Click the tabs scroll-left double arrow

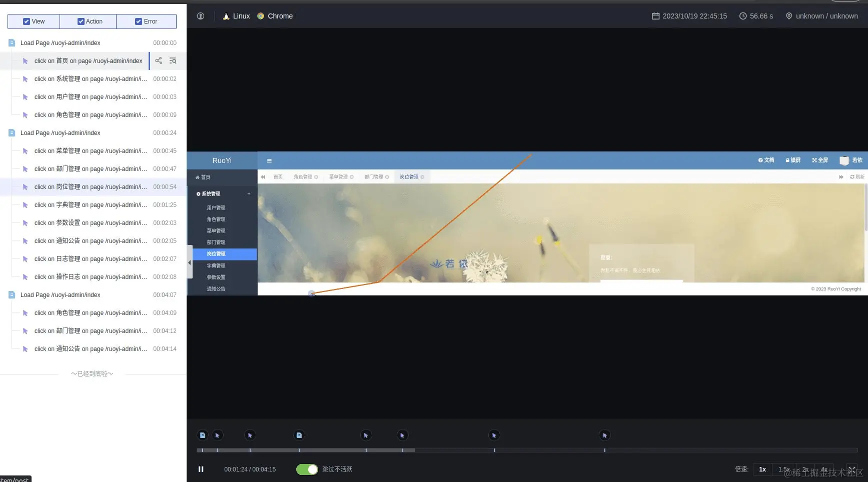[263, 176]
